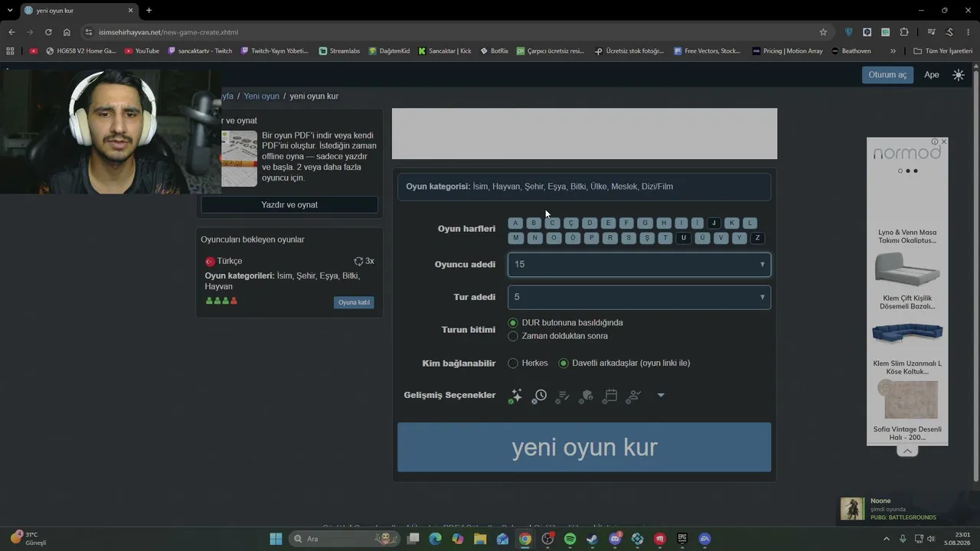This screenshot has width=980, height=551.
Task: Toggle the person-check advanced option icon
Action: tap(633, 396)
